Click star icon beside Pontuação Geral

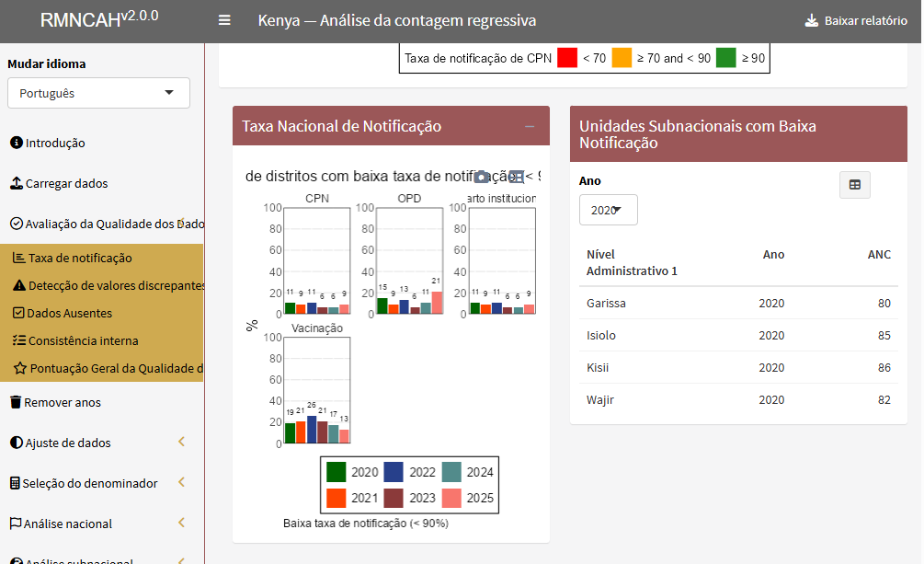click(20, 368)
